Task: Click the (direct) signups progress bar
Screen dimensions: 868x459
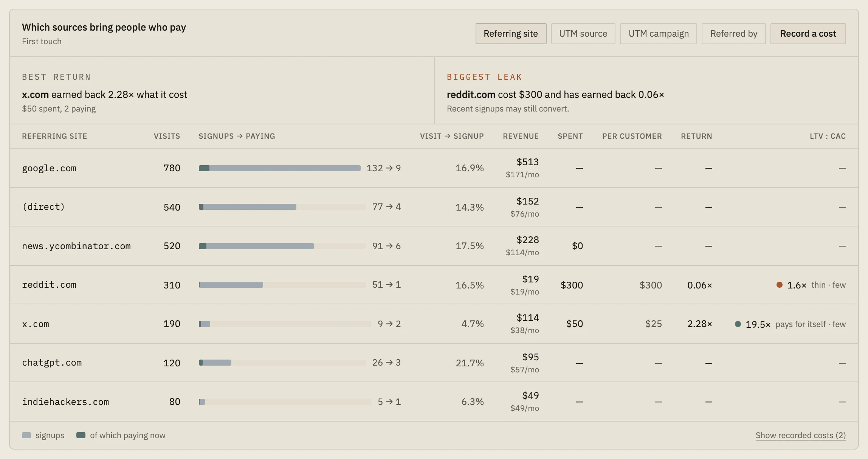Action: point(282,207)
